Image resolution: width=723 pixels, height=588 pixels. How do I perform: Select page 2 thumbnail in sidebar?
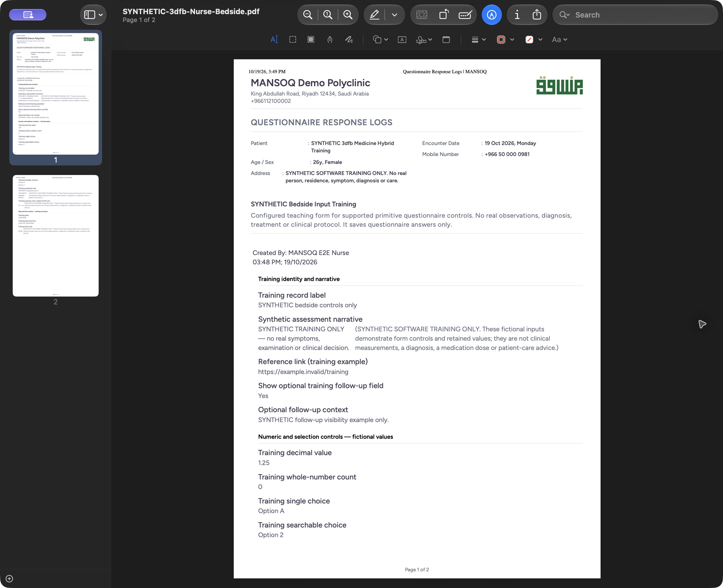[x=55, y=236]
